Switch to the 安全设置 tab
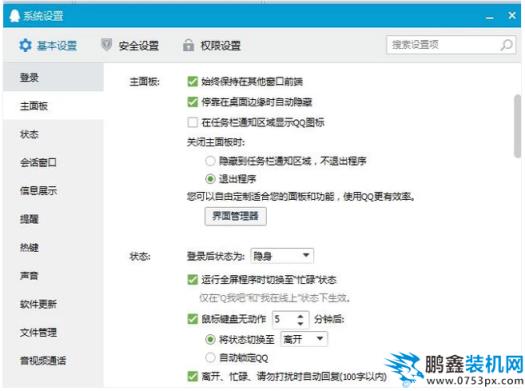 tap(130, 45)
